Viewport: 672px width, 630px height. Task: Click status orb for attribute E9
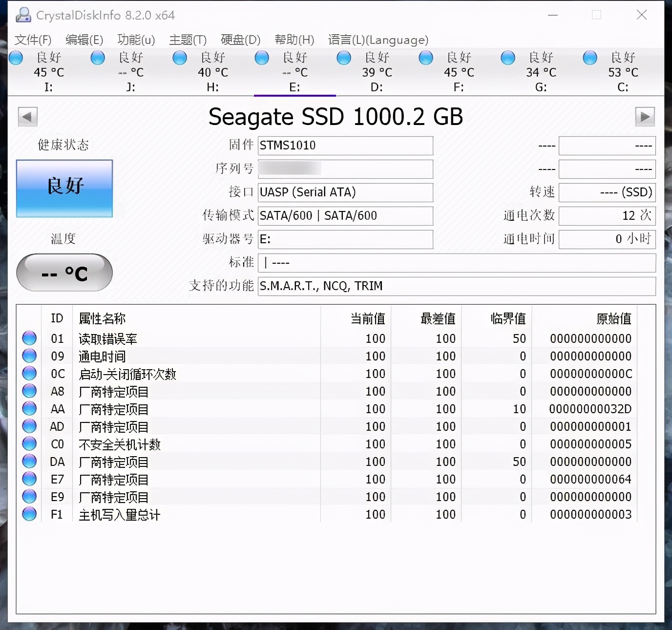29,496
